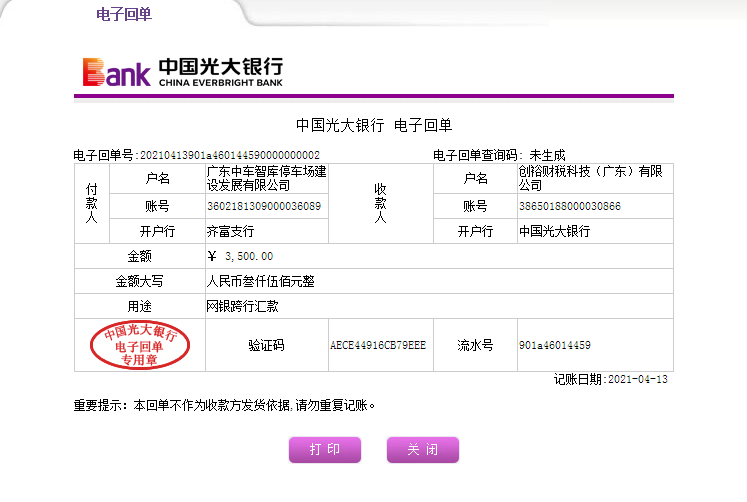The width and height of the screenshot is (747, 502).
Task: Click the 收款人 column header cell
Action: point(381,204)
